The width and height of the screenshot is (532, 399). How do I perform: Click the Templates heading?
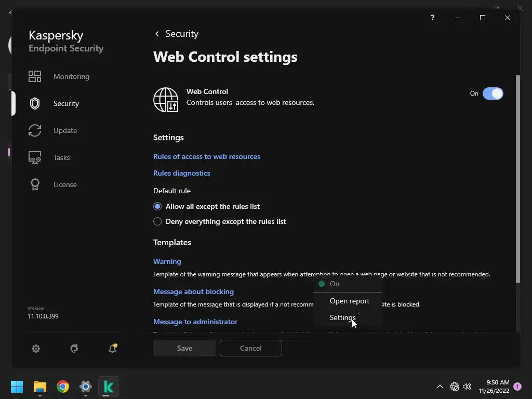[172, 242]
